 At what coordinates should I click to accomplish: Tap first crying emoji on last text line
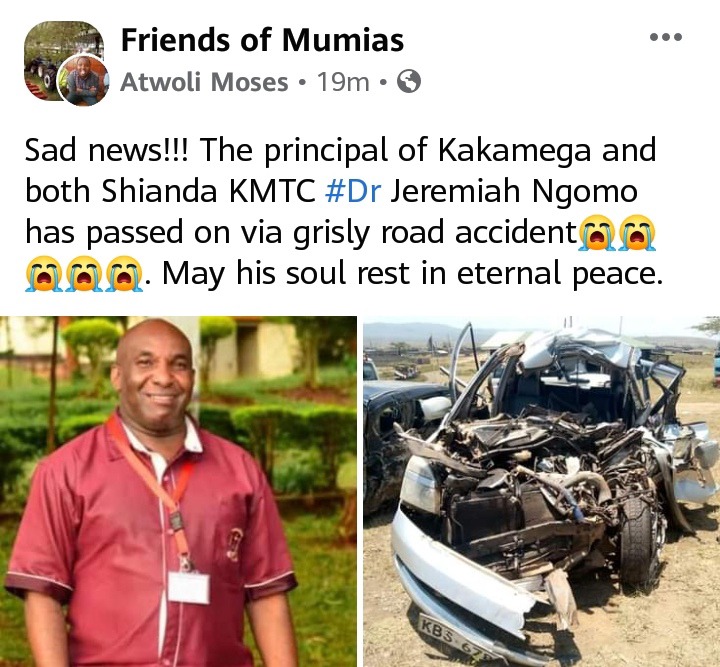(43, 274)
